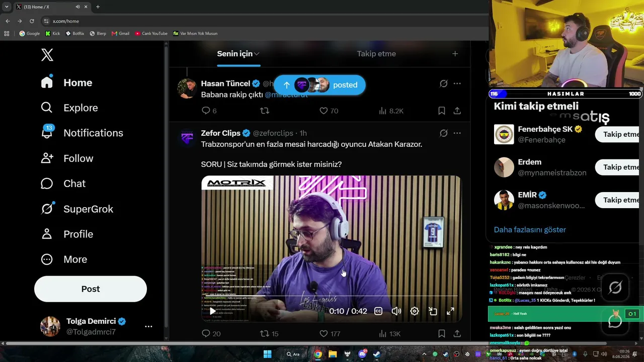Bookmark the Zefor Clips post
This screenshot has height=362, width=644.
pos(441,333)
